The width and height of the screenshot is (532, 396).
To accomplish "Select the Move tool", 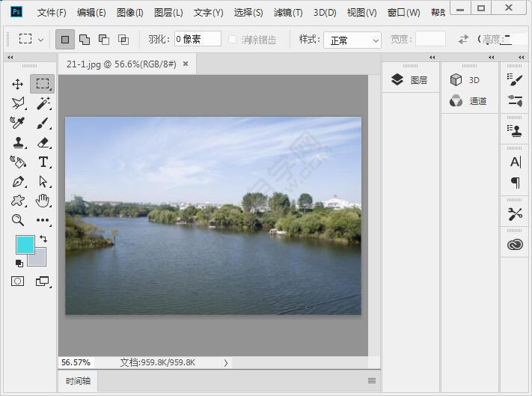I will point(18,84).
